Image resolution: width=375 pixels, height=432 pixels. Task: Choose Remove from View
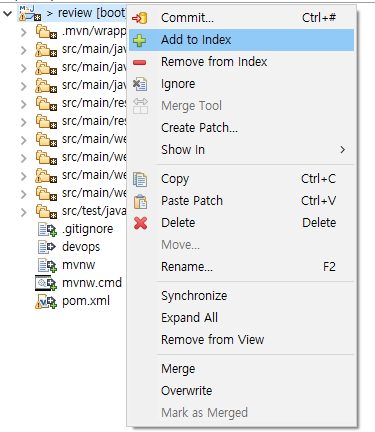click(212, 340)
